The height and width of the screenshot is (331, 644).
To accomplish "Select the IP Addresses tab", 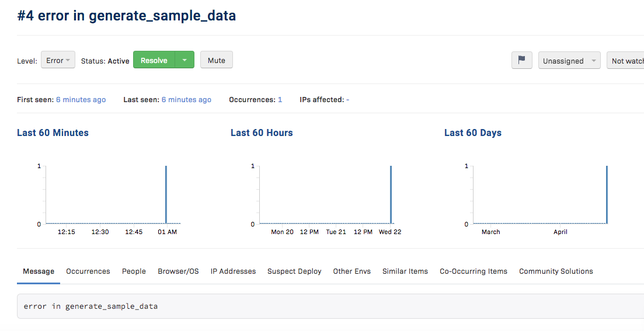I will click(x=233, y=271).
